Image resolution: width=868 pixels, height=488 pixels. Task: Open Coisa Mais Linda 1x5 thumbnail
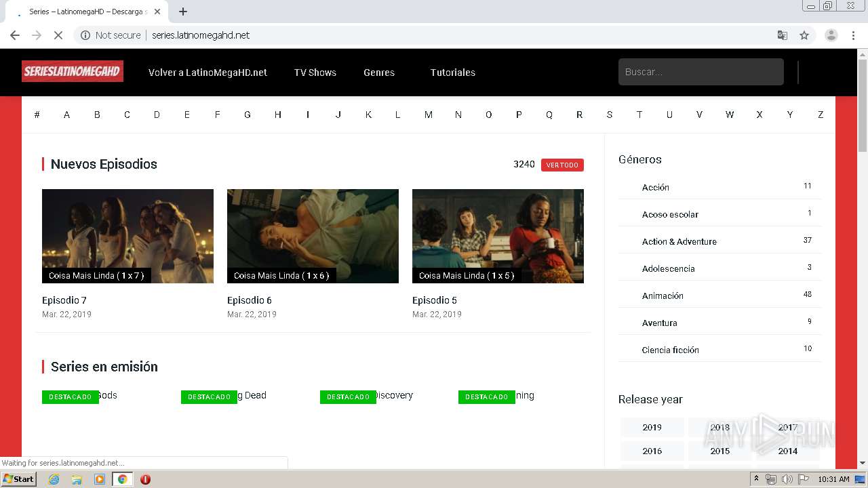coord(498,236)
